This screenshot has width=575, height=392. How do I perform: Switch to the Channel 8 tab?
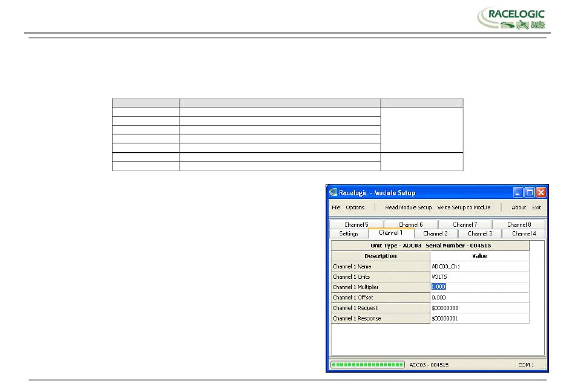(519, 224)
